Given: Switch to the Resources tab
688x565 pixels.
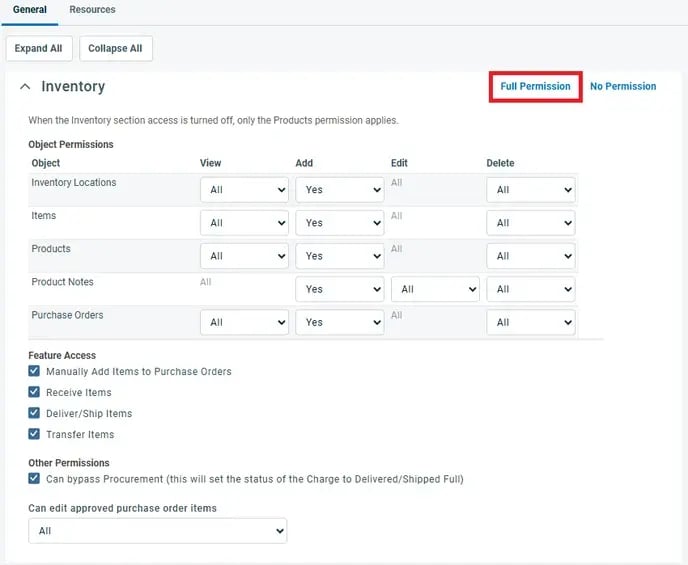Looking at the screenshot, I should coord(92,10).
